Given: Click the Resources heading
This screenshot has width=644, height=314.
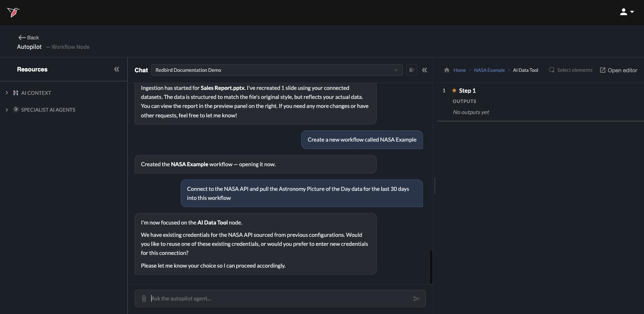Looking at the screenshot, I should pos(32,69).
